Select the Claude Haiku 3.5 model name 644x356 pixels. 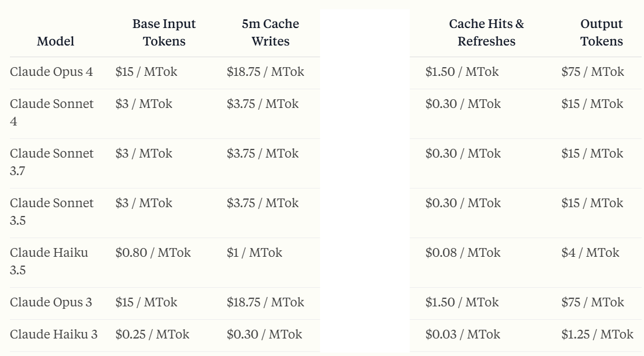pos(49,261)
